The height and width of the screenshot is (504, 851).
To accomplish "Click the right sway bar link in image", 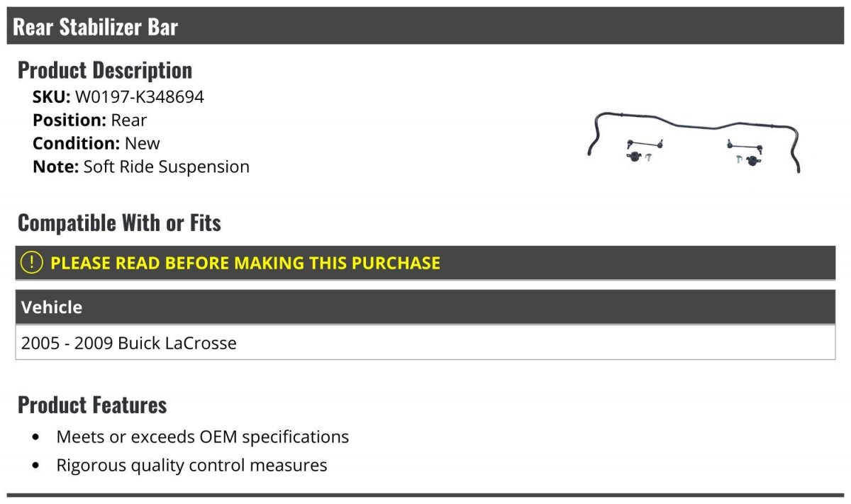I will (x=745, y=145).
